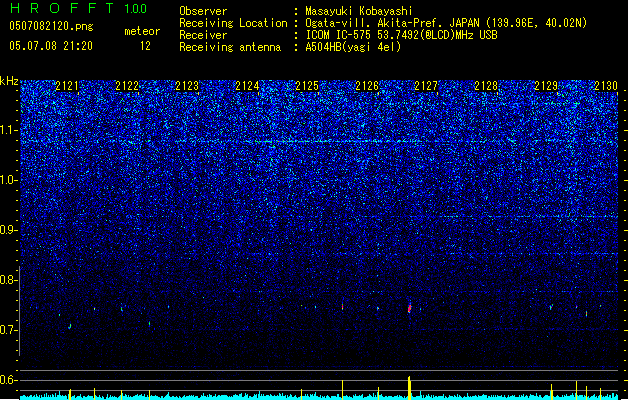Image resolution: width=629 pixels, height=400 pixels.
Task: Click the 'Receiver' field label
Action: tap(203, 35)
